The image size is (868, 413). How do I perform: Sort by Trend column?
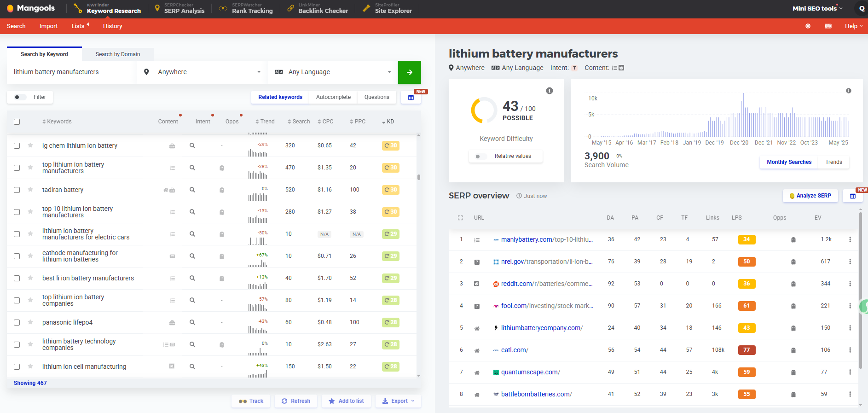coord(265,122)
